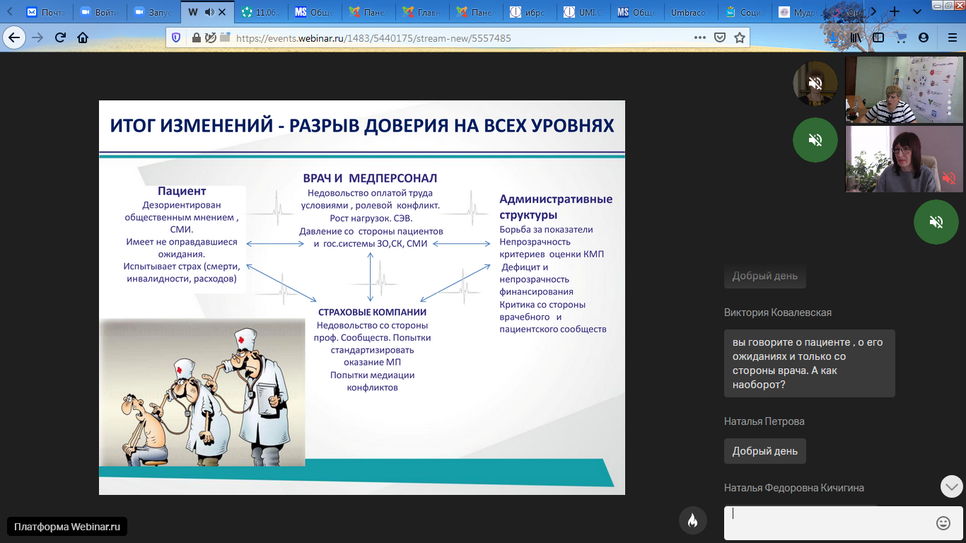Go to the browser home page
Image resolution: width=966 pixels, height=543 pixels.
83,37
